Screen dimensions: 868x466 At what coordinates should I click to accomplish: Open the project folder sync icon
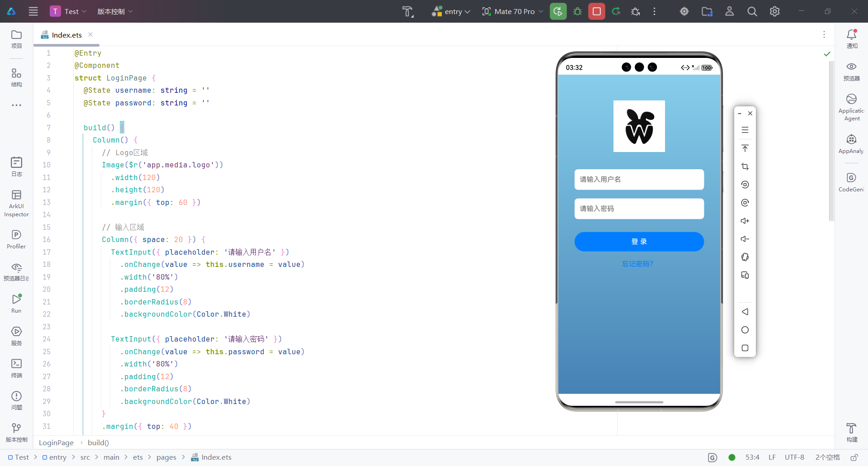click(707, 11)
